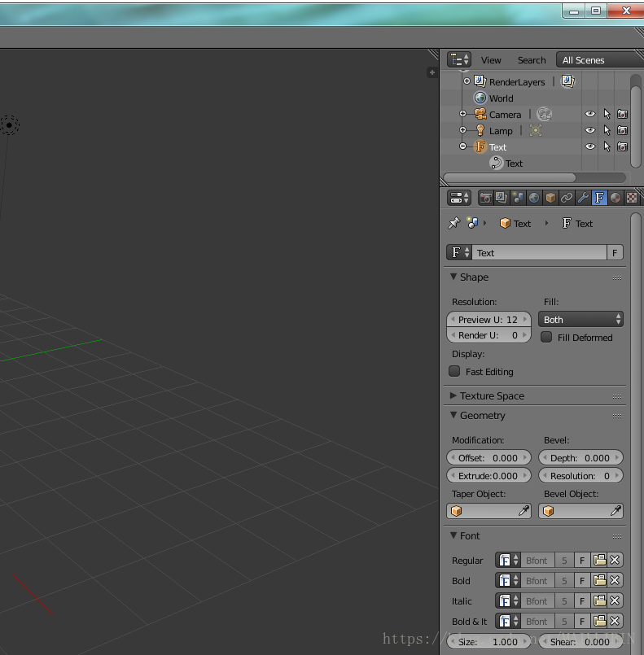Viewport: 644px width, 655px height.
Task: Open the outliner View menu
Action: (491, 60)
